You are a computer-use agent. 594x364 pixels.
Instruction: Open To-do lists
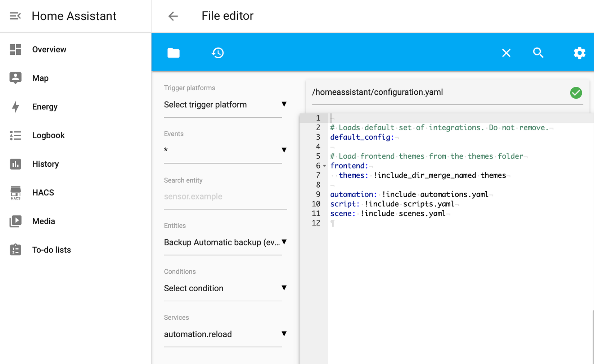click(x=15, y=250)
